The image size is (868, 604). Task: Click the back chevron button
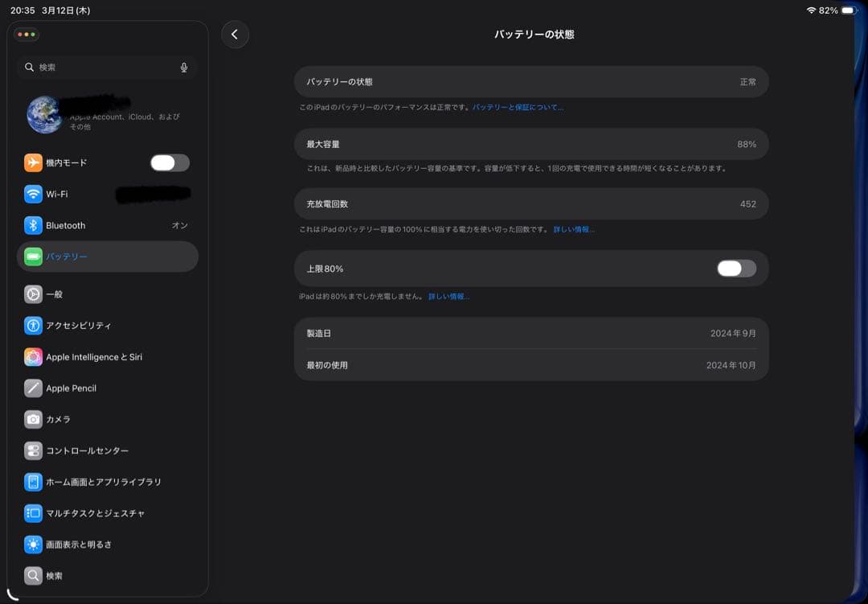[235, 35]
